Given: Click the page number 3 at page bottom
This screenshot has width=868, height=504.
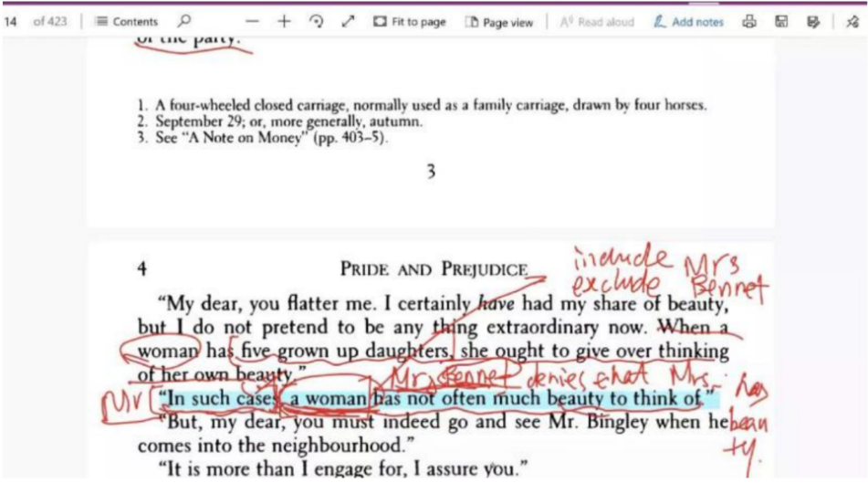Looking at the screenshot, I should click(x=431, y=171).
